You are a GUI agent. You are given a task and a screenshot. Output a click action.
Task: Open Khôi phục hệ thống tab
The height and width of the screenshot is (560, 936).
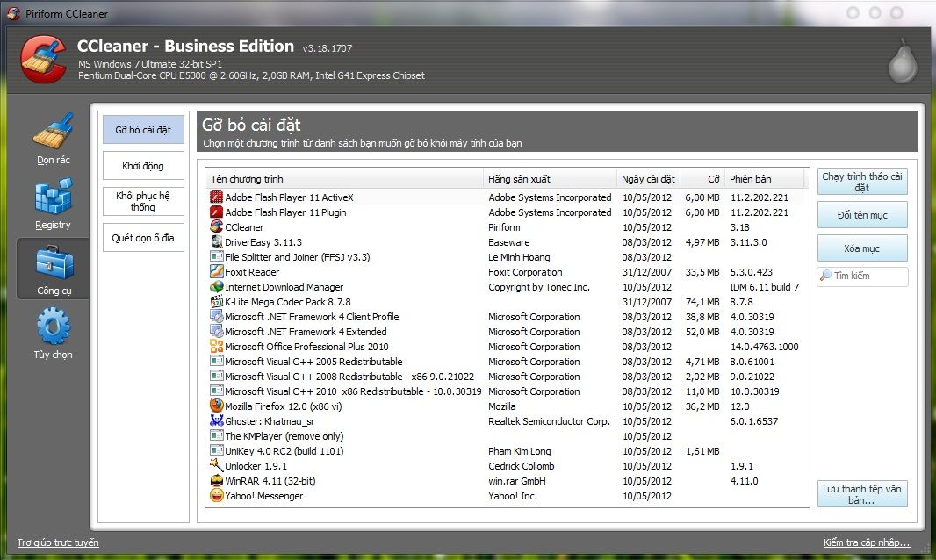coord(143,201)
